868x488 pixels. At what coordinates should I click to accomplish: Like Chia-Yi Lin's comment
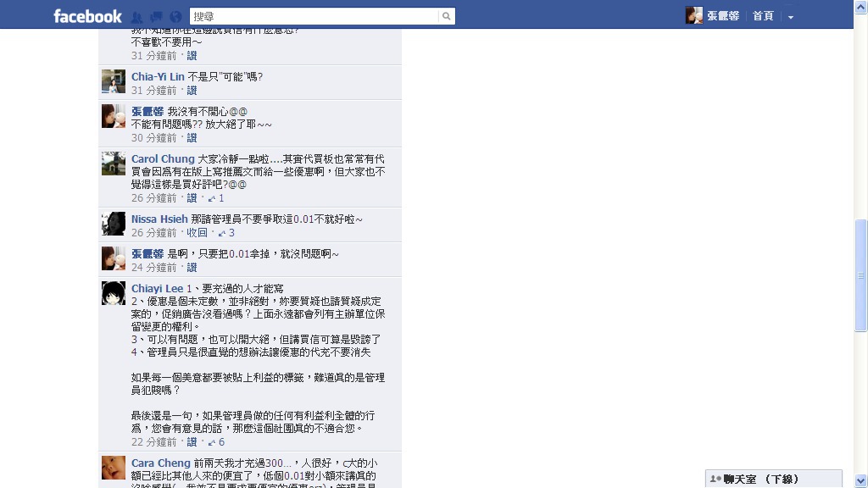pos(192,91)
